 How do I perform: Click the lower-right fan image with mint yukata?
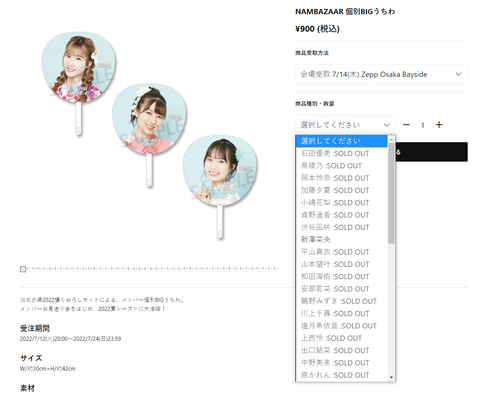[x=220, y=187]
